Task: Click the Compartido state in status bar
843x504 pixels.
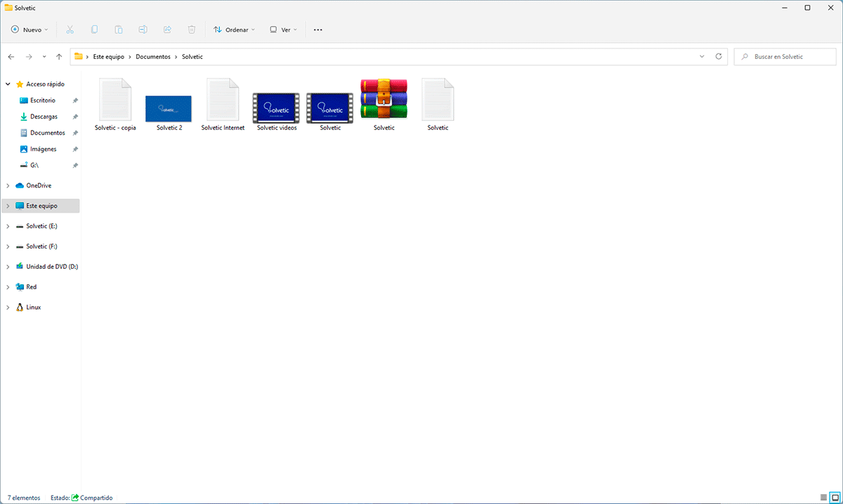Action: pyautogui.click(x=92, y=498)
